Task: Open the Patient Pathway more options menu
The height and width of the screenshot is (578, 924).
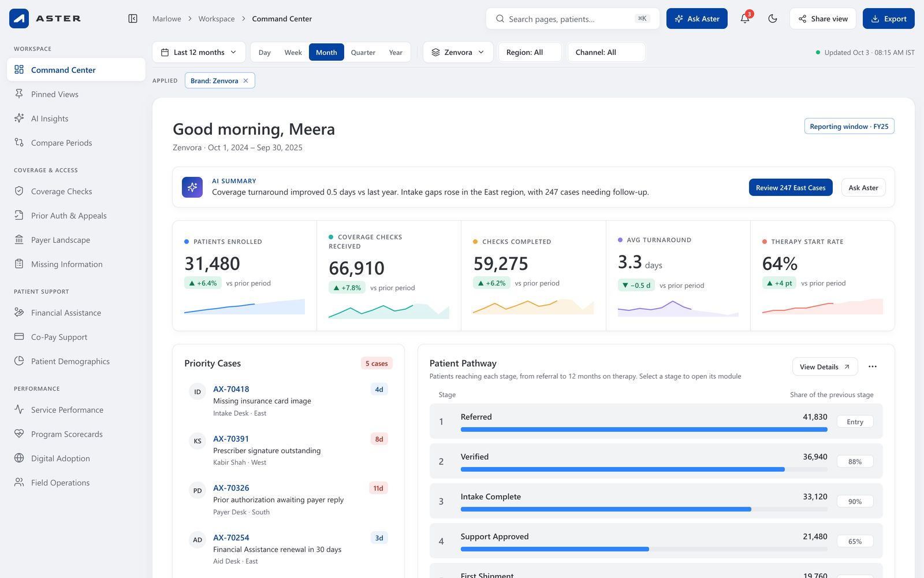Action: (x=873, y=366)
